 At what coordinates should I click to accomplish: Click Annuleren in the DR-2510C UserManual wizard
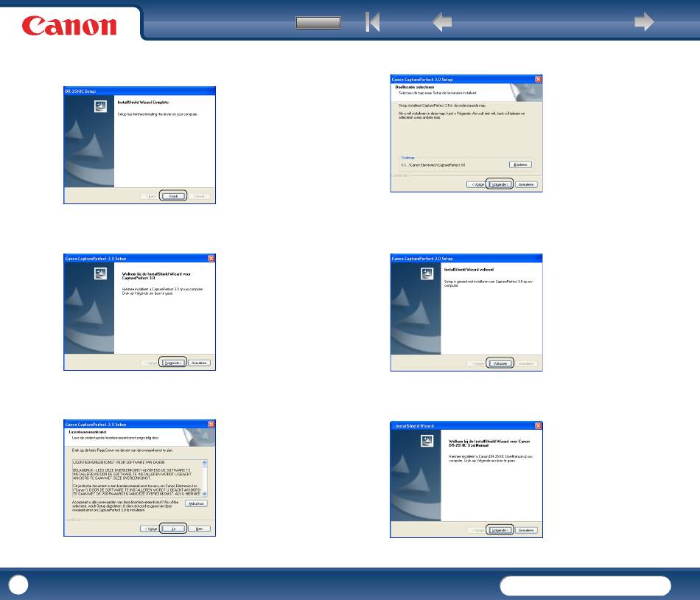(x=526, y=531)
